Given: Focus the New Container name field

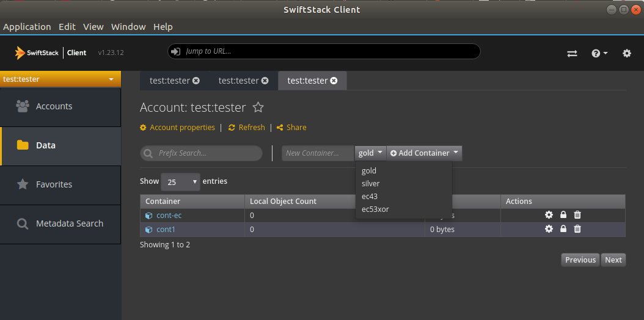Looking at the screenshot, I should point(318,153).
